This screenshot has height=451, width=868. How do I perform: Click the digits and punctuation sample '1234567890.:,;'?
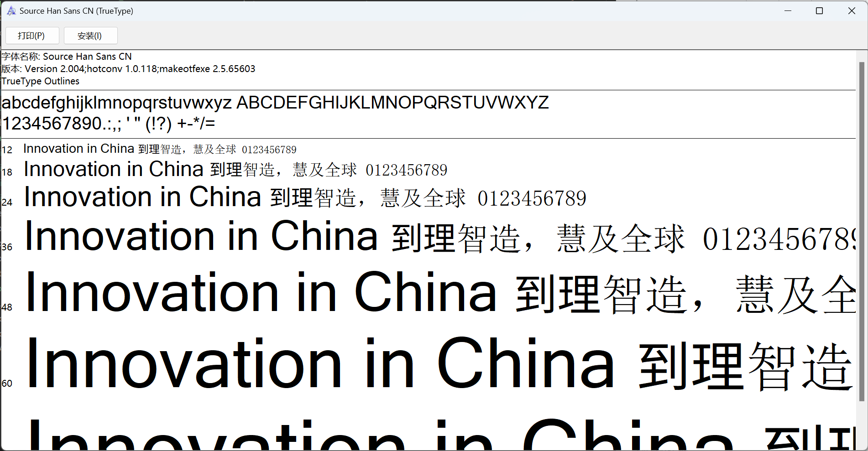(x=62, y=124)
